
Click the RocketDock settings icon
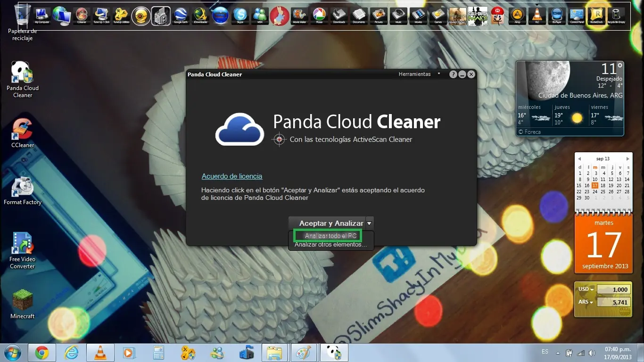(x=596, y=16)
